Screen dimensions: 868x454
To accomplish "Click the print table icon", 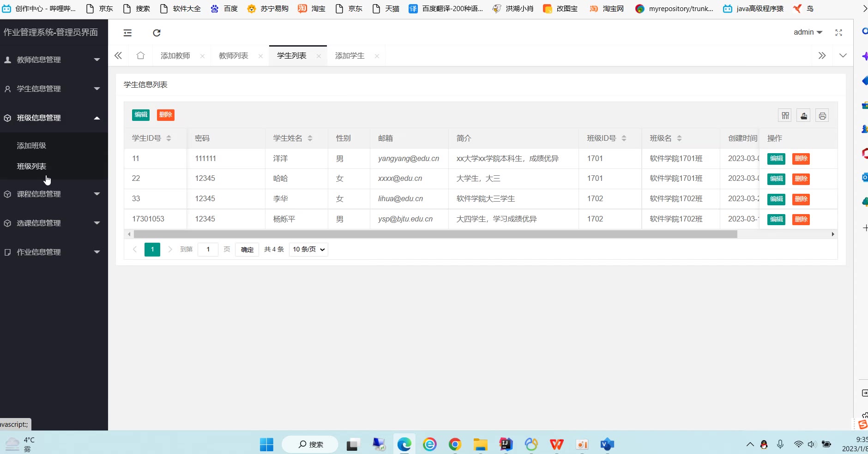I will point(822,115).
